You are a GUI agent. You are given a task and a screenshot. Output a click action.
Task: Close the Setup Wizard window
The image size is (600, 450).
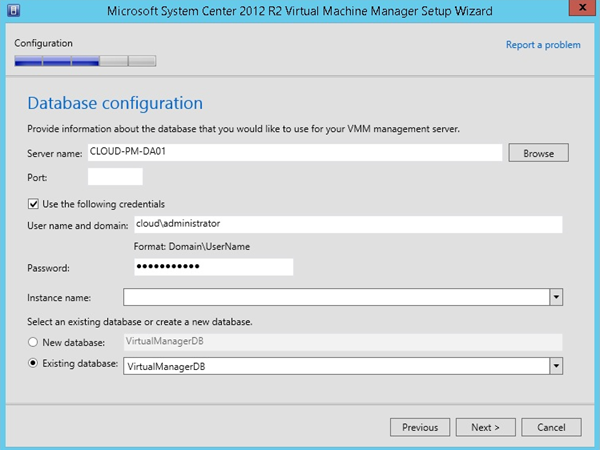(x=582, y=8)
